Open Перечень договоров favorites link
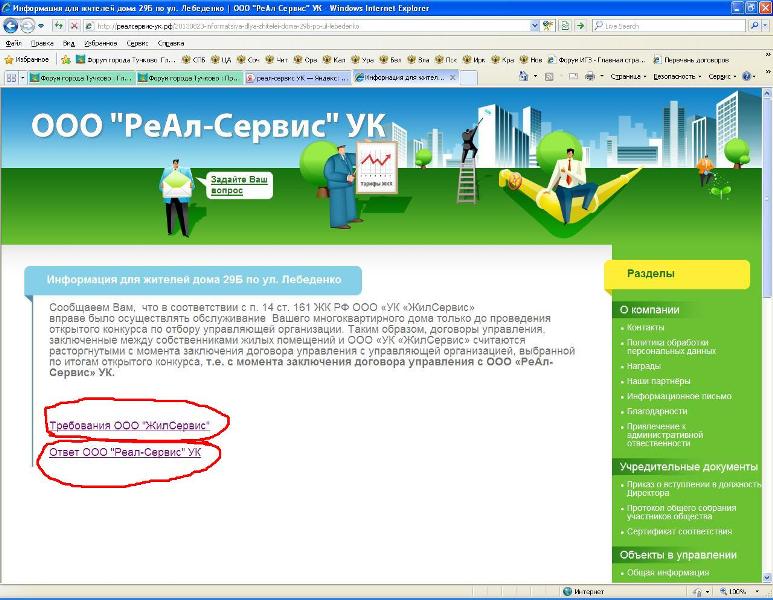 tap(691, 60)
